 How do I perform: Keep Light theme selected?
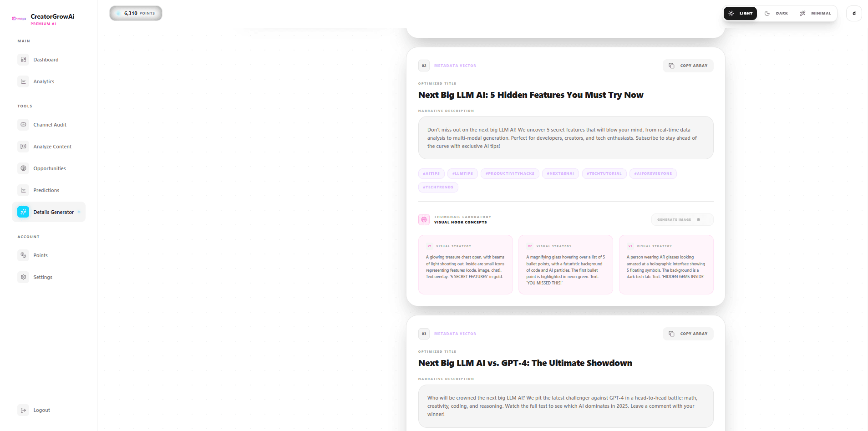click(740, 13)
